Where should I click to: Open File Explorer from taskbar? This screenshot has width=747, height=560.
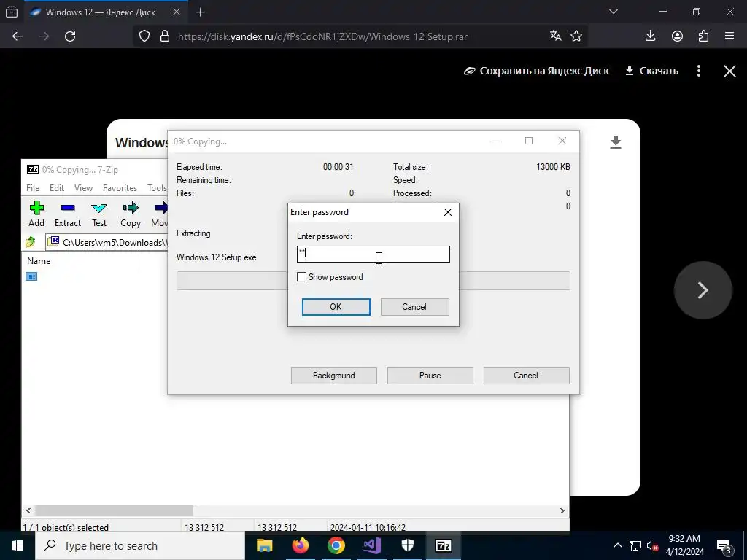(264, 545)
